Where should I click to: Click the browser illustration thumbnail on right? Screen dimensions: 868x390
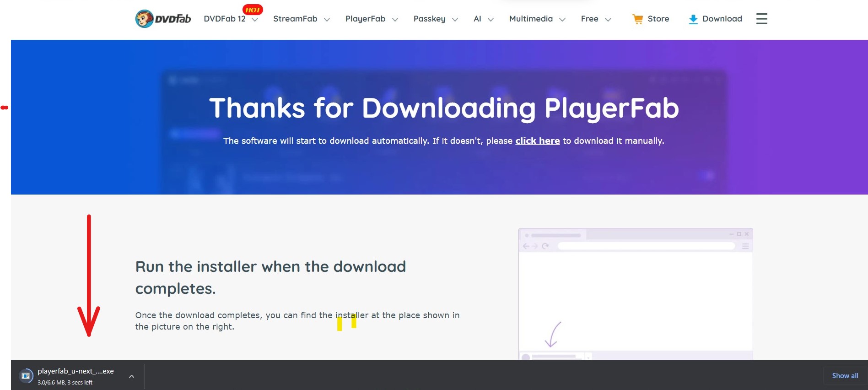click(x=636, y=294)
